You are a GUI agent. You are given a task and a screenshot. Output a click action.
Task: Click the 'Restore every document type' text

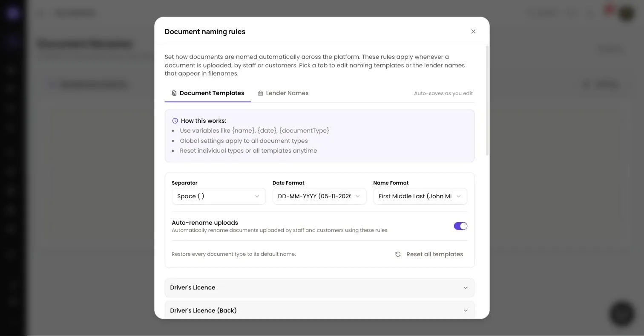[x=234, y=254]
